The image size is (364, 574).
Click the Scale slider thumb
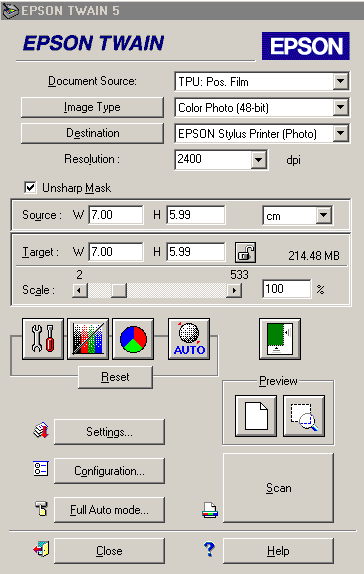click(119, 291)
